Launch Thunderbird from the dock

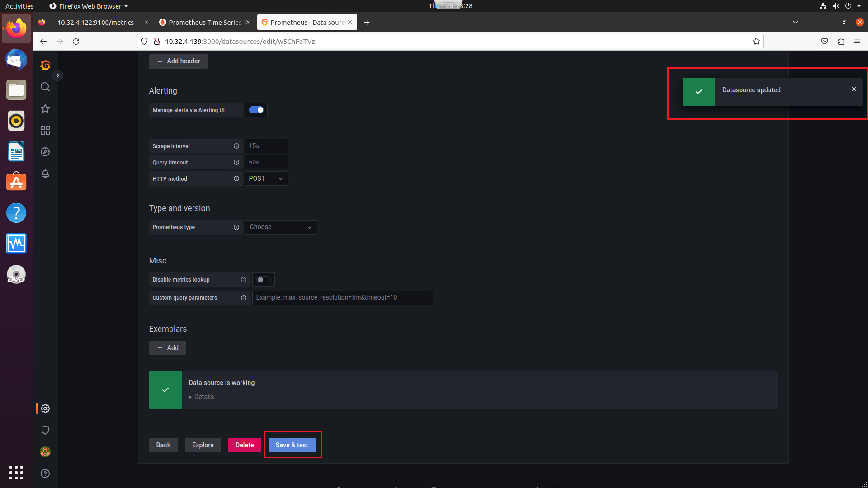click(16, 59)
